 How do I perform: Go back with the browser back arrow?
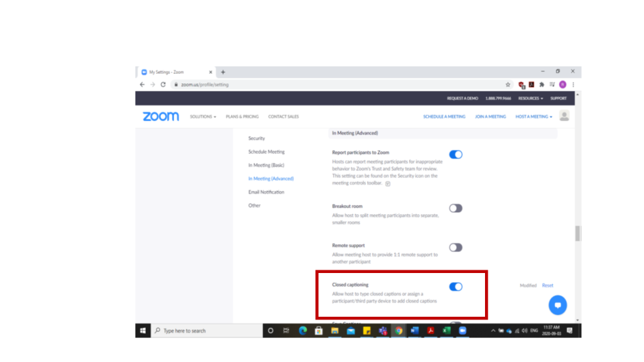click(x=142, y=85)
